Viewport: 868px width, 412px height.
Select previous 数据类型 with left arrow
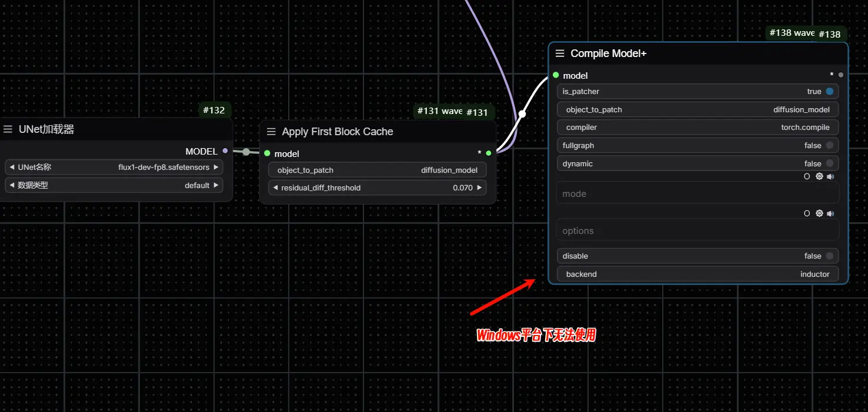click(x=12, y=186)
